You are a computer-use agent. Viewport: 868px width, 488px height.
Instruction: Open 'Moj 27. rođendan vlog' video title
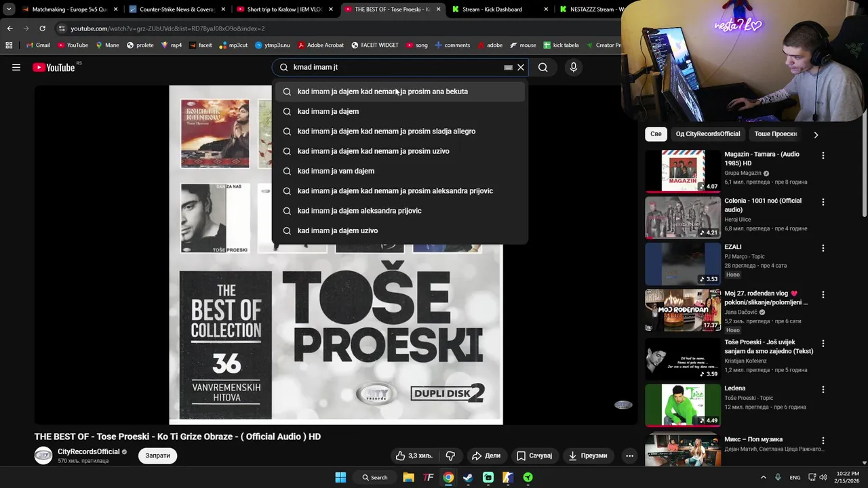[x=766, y=298]
